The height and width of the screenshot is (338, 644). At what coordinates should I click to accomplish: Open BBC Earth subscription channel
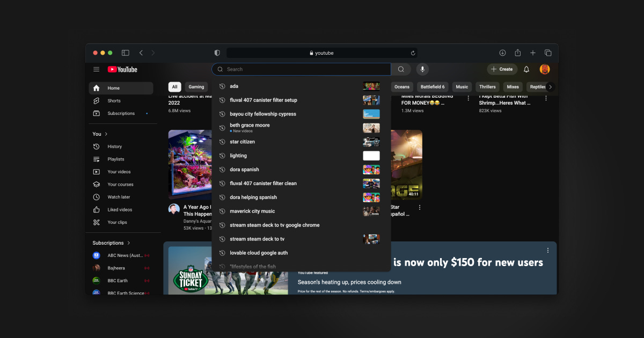[x=121, y=281]
